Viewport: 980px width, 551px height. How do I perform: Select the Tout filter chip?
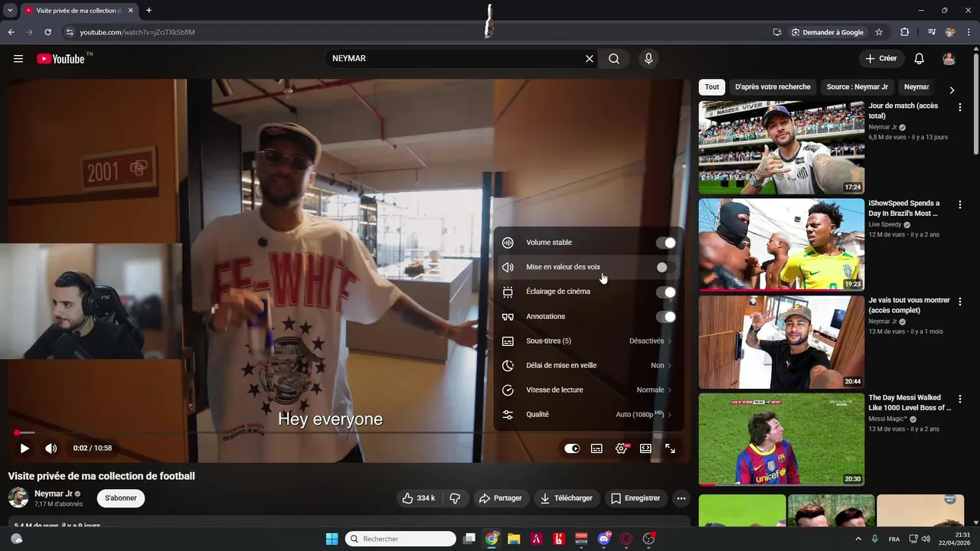pos(712,87)
